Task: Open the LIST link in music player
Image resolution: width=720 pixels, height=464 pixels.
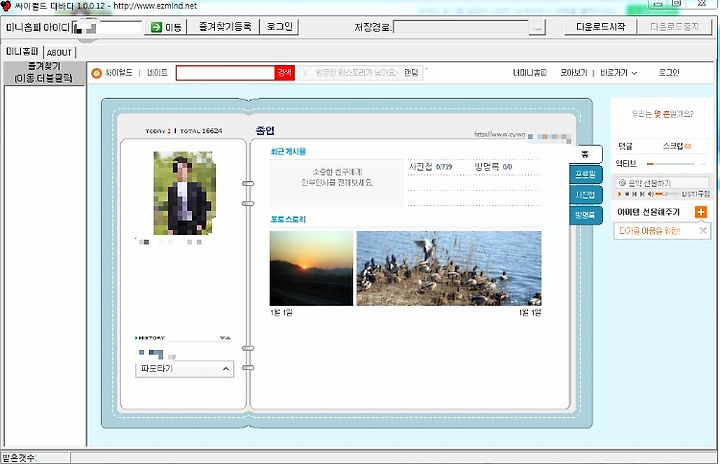Action: 688,194
